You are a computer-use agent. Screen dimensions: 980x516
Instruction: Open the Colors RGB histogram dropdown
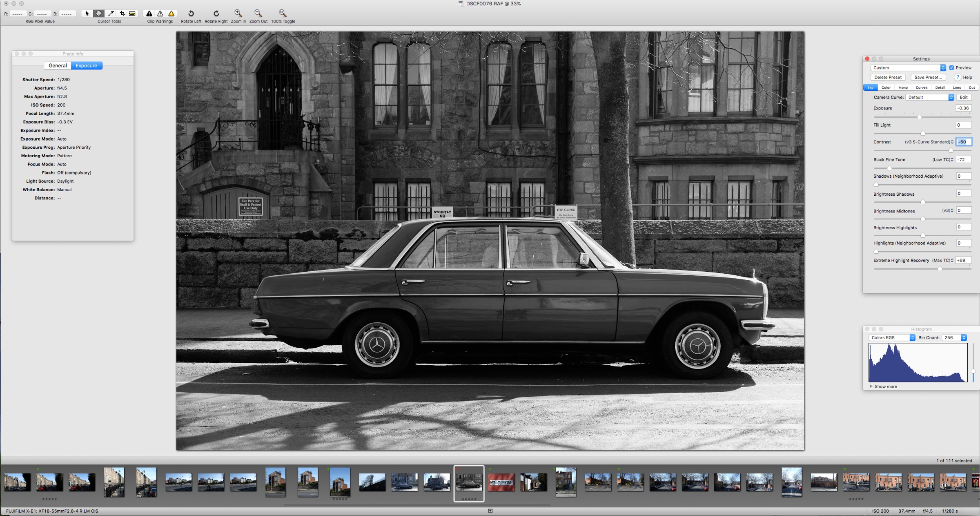[892, 337]
